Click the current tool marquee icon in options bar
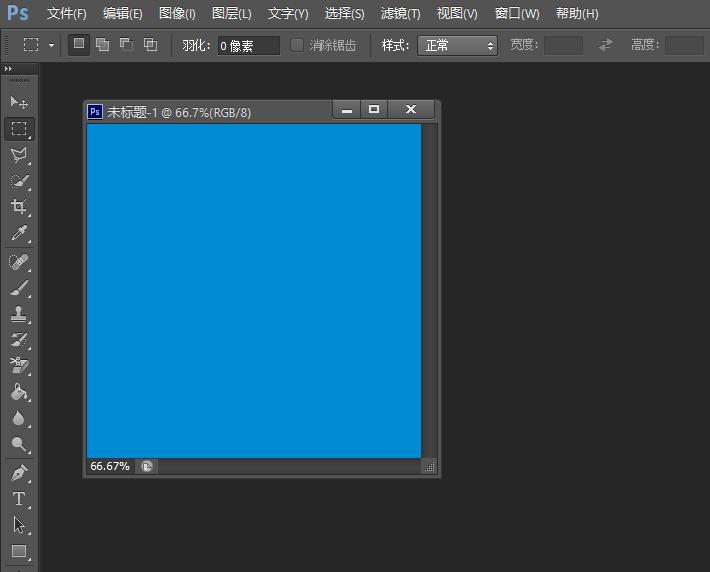The image size is (710, 572). click(x=31, y=44)
